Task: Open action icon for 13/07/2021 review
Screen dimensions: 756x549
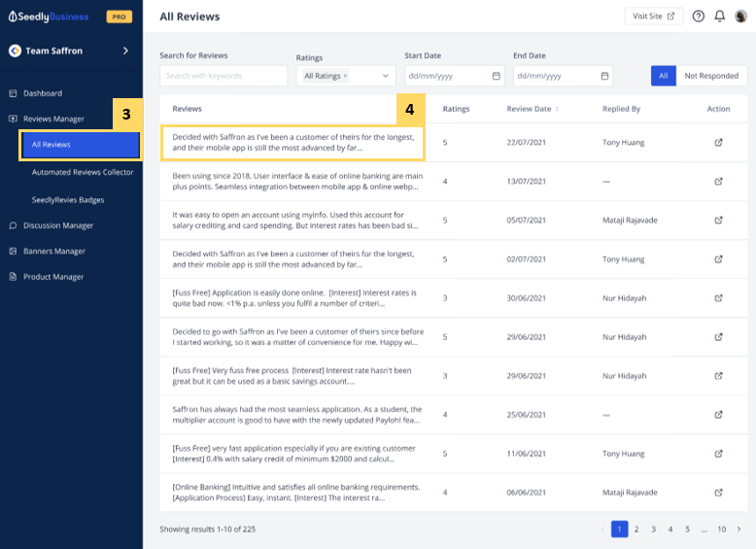Action: pyautogui.click(x=718, y=181)
